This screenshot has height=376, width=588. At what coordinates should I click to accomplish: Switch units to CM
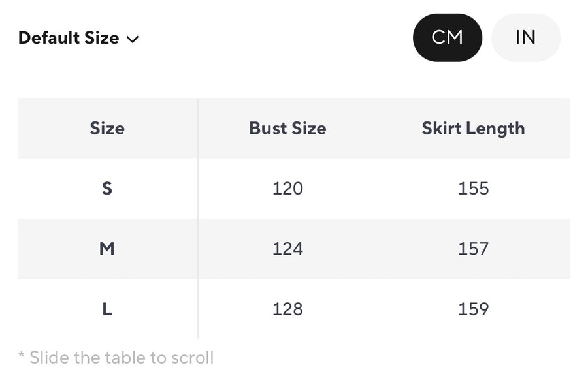click(448, 38)
